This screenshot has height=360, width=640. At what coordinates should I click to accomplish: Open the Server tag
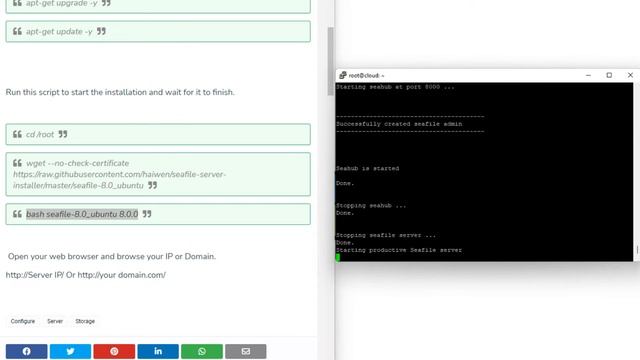55,321
